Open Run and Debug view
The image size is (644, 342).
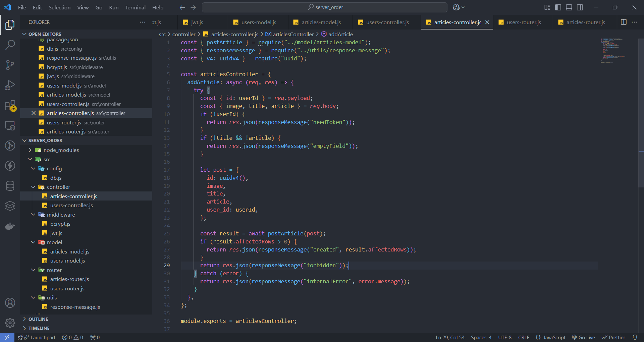click(10, 85)
